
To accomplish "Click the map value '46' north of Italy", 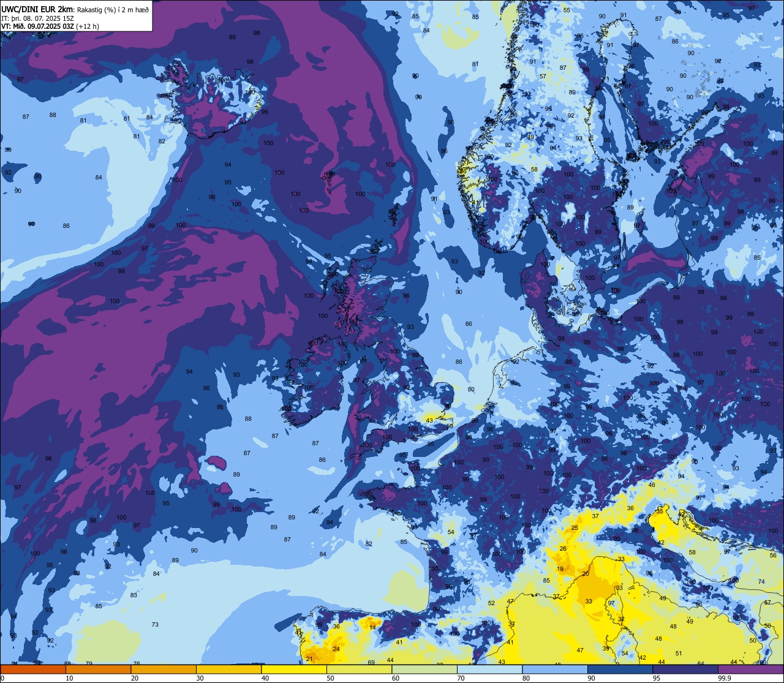I will 652,485.
